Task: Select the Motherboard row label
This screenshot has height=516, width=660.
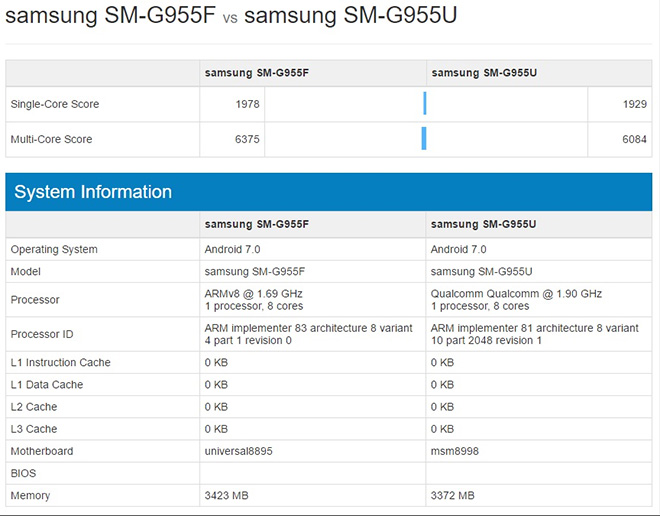Action: [x=42, y=451]
